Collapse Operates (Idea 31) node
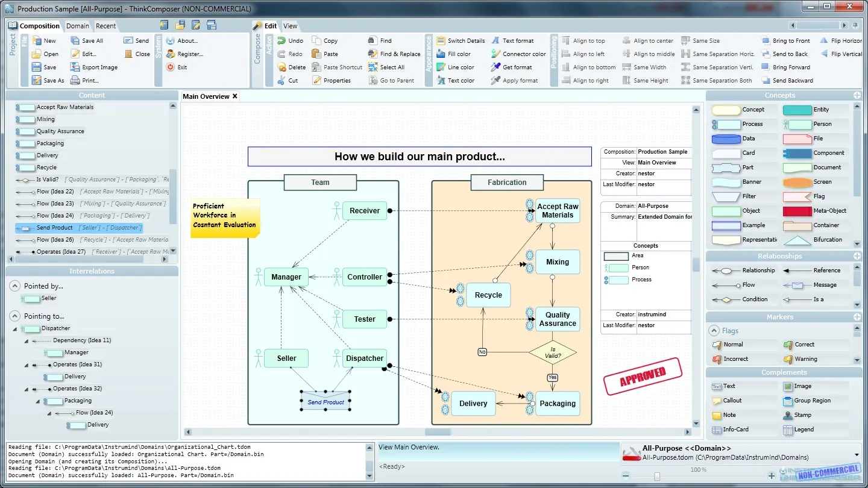This screenshot has width=868, height=488. point(27,365)
